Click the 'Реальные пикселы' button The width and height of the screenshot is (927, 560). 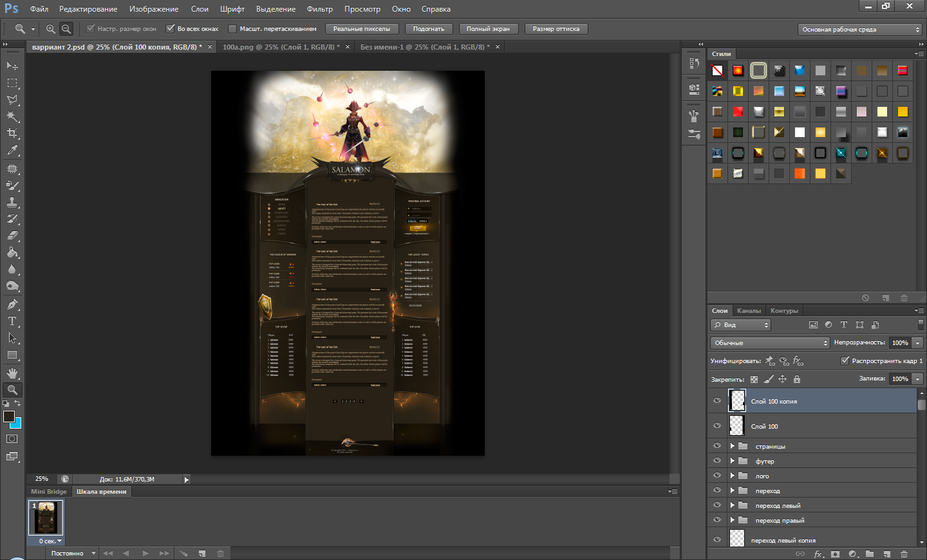(362, 29)
